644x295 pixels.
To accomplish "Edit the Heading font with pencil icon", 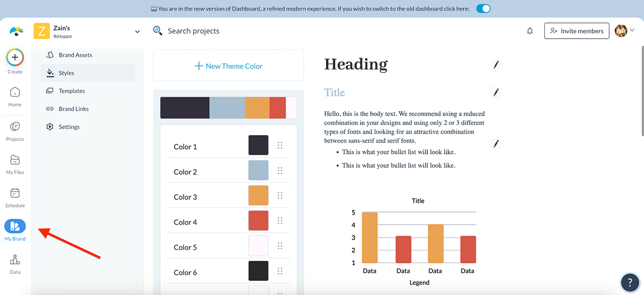I will point(496,65).
